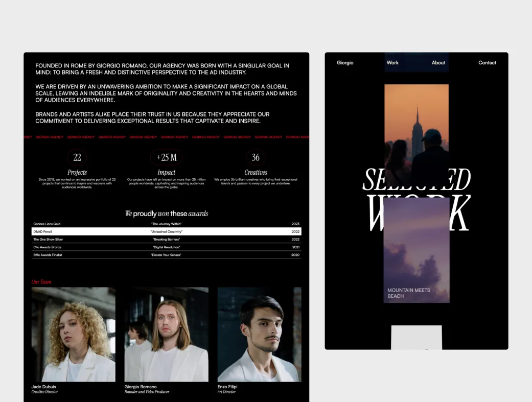Select Enzo Filipi's team photo
Screen dimensions: 532x402
click(259, 334)
